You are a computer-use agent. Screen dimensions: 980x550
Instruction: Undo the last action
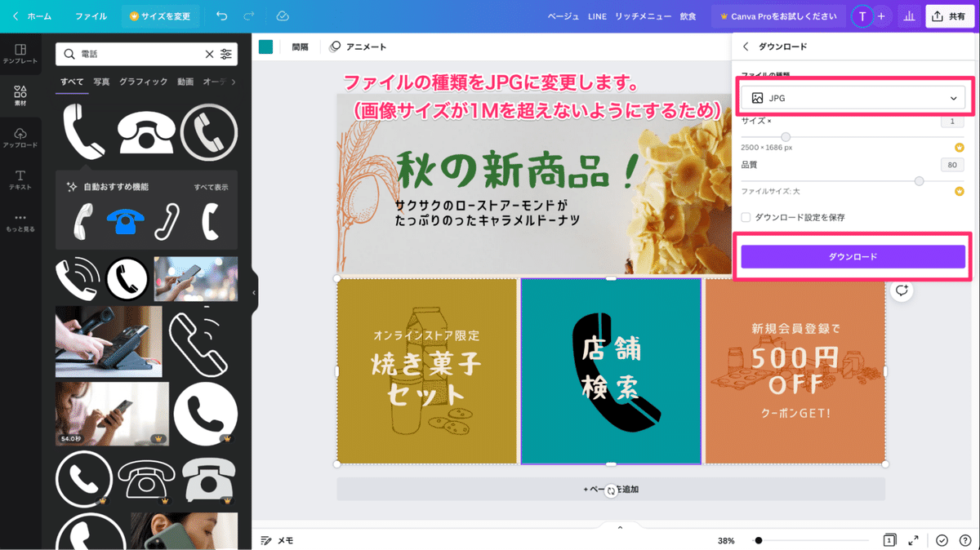(x=222, y=16)
